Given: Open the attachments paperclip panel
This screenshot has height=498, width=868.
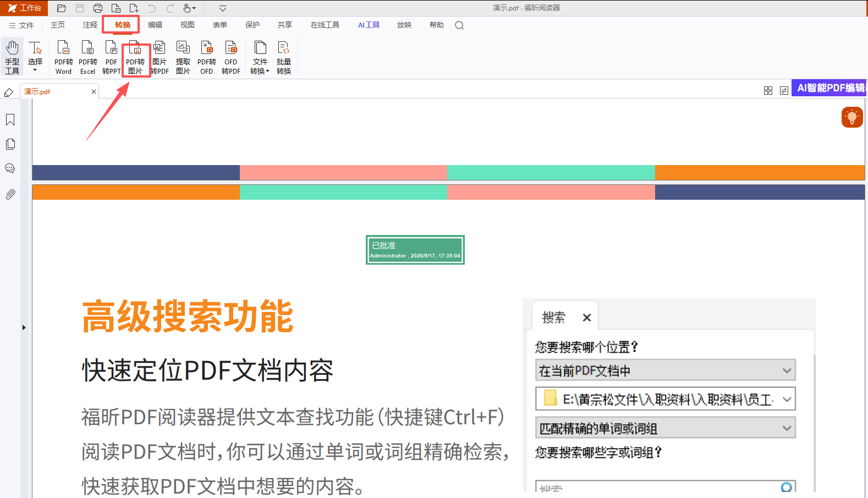Looking at the screenshot, I should coord(10,194).
